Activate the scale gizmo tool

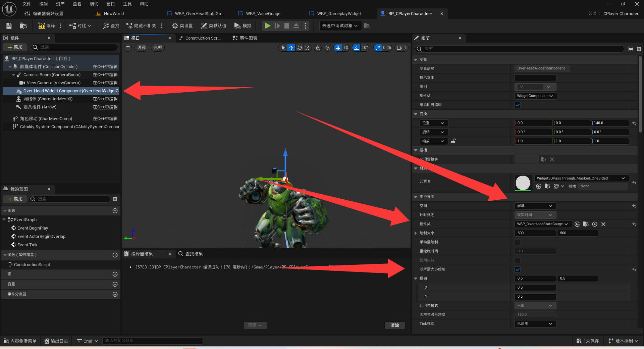pos(307,48)
